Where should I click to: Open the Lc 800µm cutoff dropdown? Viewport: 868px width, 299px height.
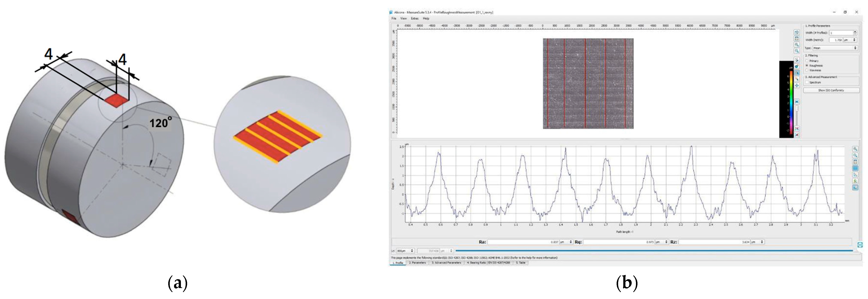pyautogui.click(x=405, y=251)
